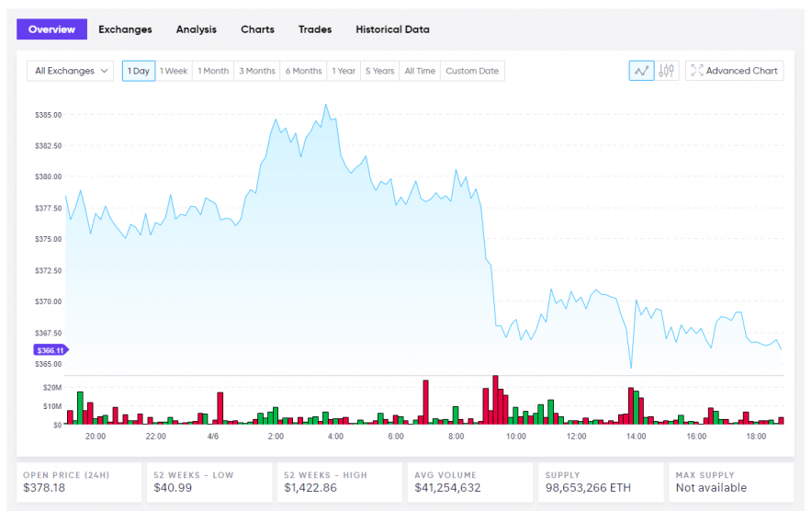Select the 1 Day time range

139,71
